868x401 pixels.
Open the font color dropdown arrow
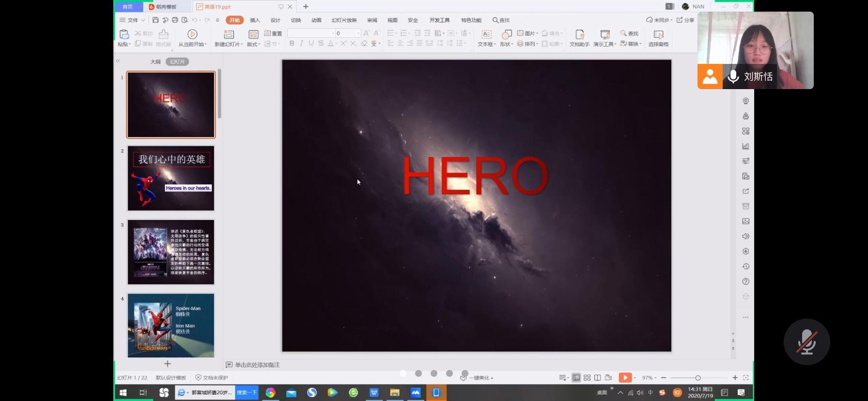336,43
